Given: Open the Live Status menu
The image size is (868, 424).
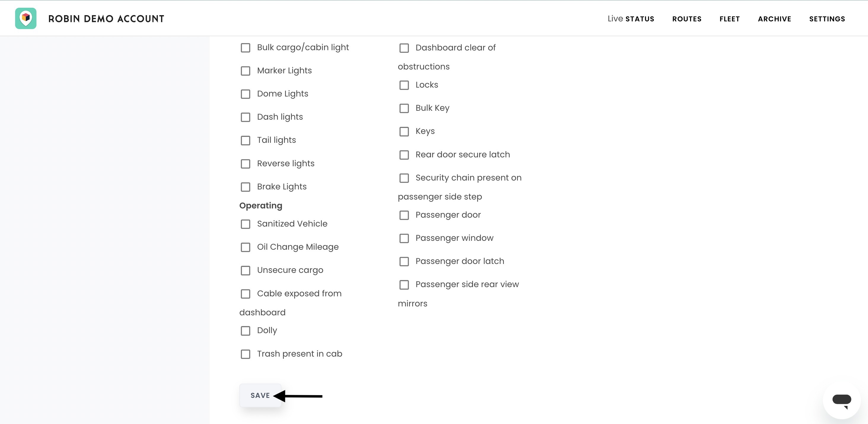Looking at the screenshot, I should 631,19.
